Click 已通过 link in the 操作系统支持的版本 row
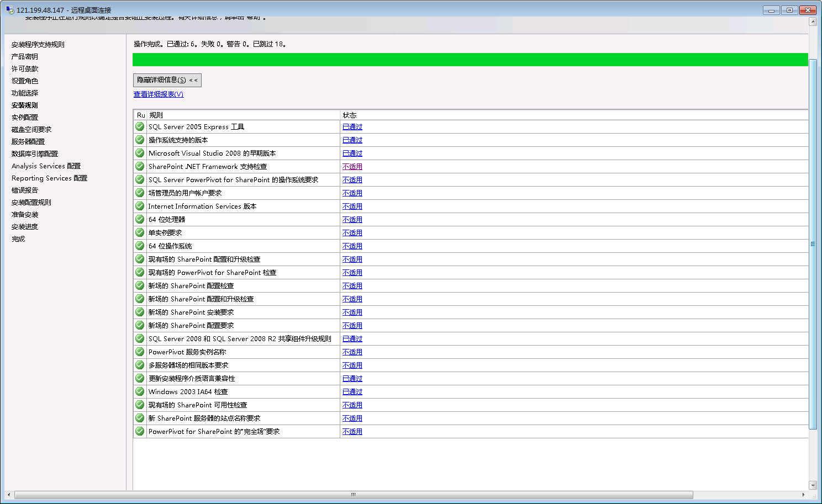822x504 pixels. pyautogui.click(x=352, y=140)
